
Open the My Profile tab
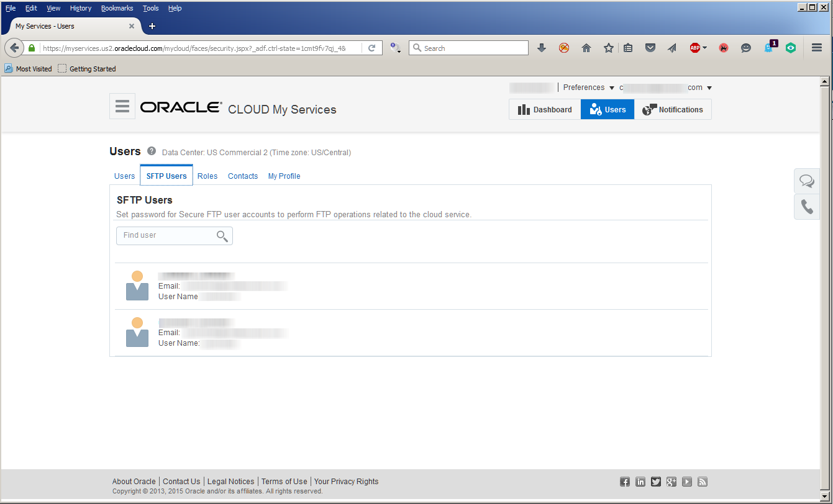284,176
